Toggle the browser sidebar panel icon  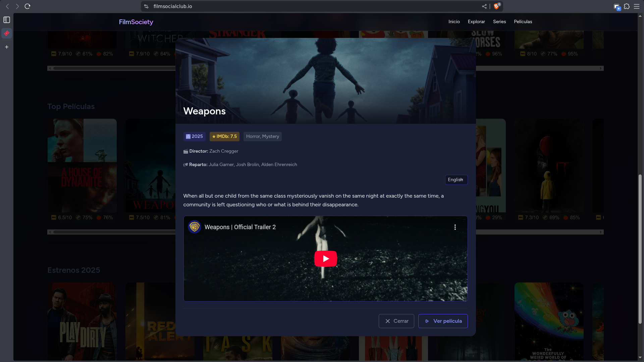point(7,20)
